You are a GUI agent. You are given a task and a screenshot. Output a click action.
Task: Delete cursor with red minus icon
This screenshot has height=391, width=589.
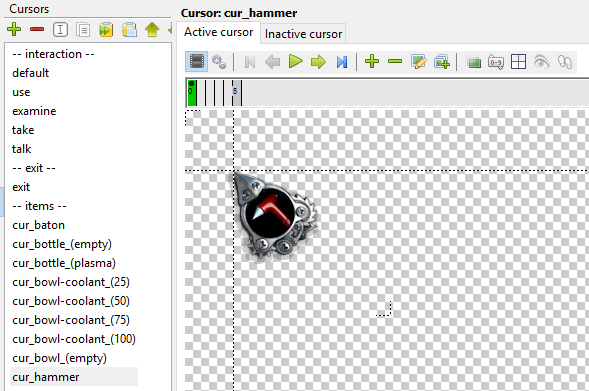tap(37, 29)
